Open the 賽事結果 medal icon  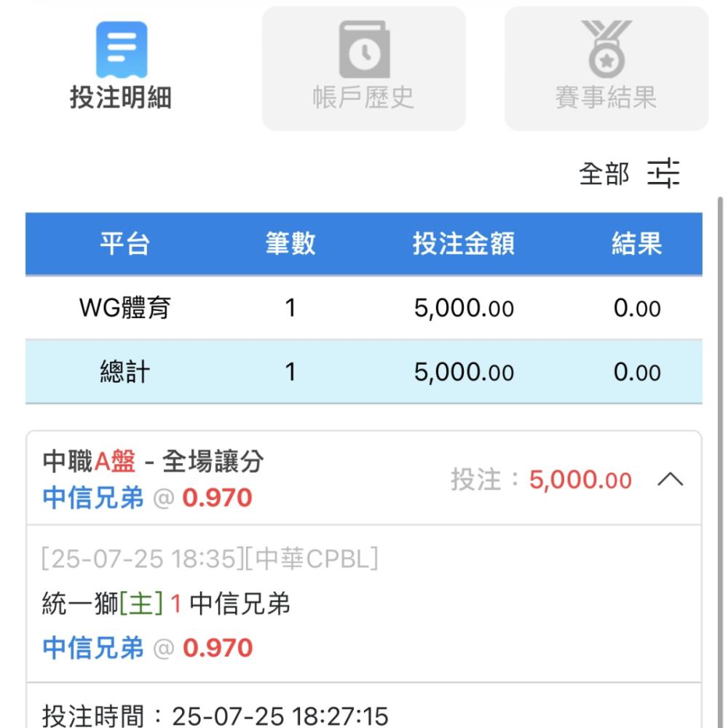606,50
